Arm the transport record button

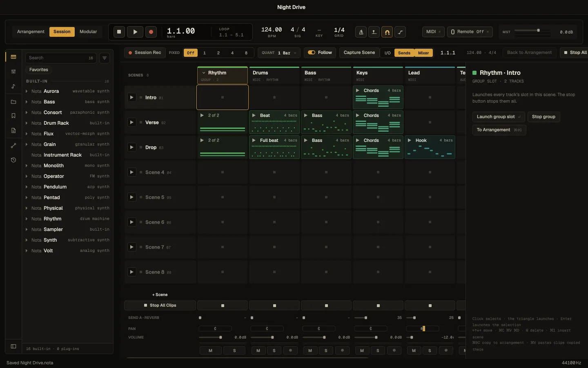(x=151, y=31)
